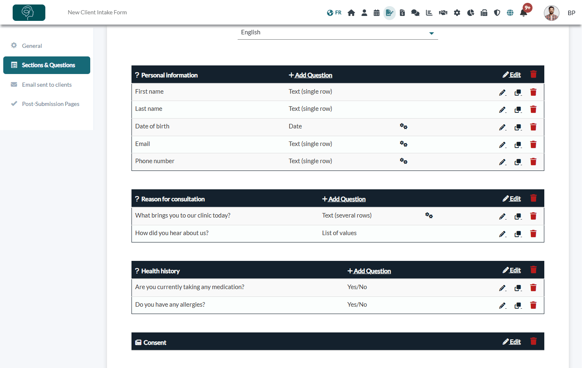Open the invoice dollar document icon

point(402,13)
